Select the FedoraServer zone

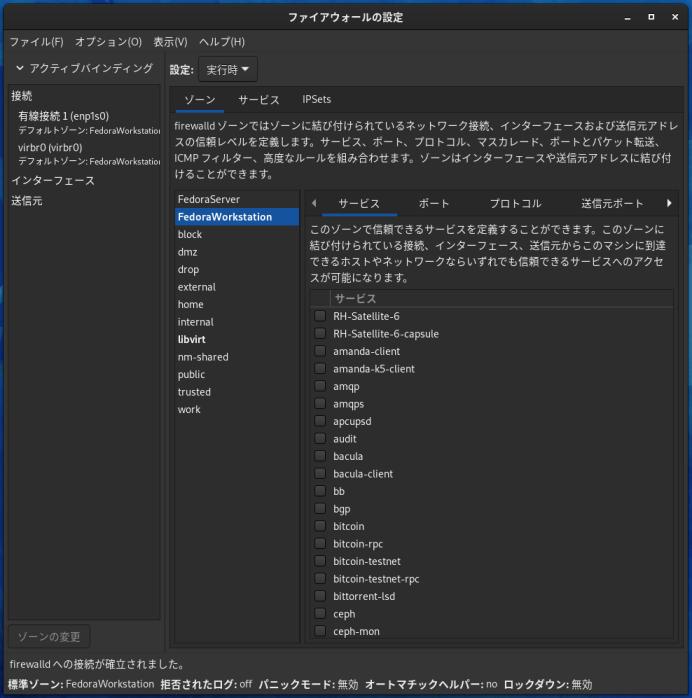(237, 199)
